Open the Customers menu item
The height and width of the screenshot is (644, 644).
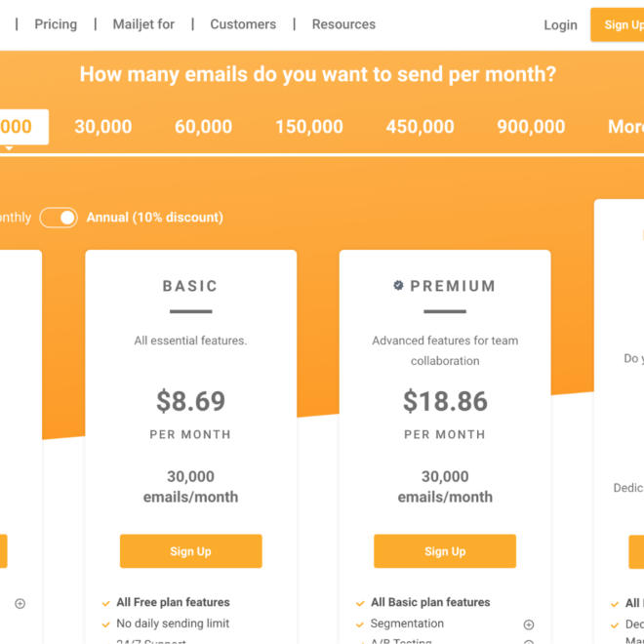(243, 24)
